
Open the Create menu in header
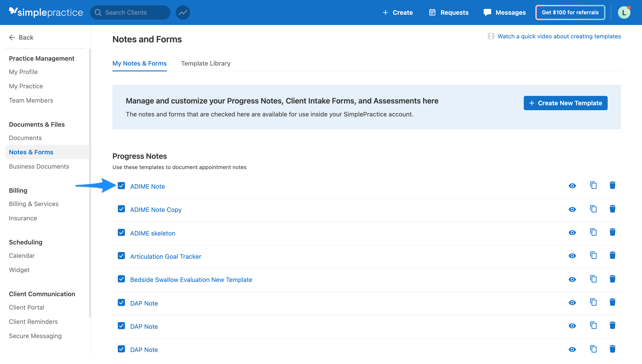coord(398,12)
